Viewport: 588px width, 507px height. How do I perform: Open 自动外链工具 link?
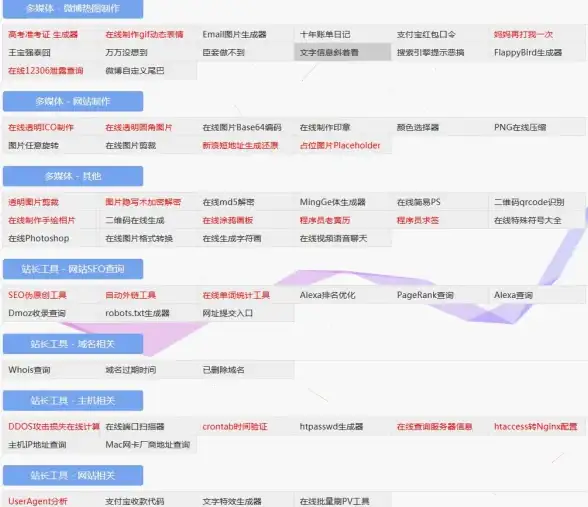(x=130, y=296)
